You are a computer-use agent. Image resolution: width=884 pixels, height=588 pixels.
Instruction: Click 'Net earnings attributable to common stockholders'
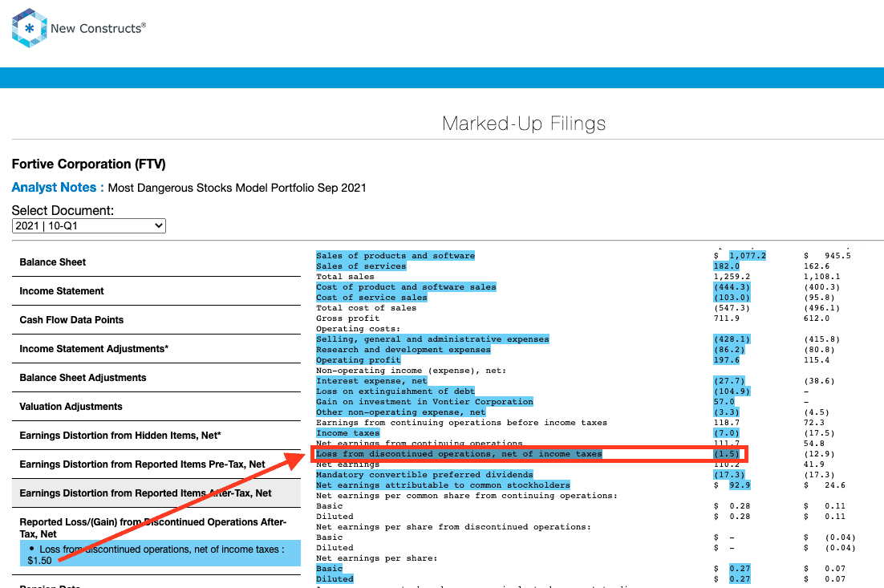click(x=443, y=485)
